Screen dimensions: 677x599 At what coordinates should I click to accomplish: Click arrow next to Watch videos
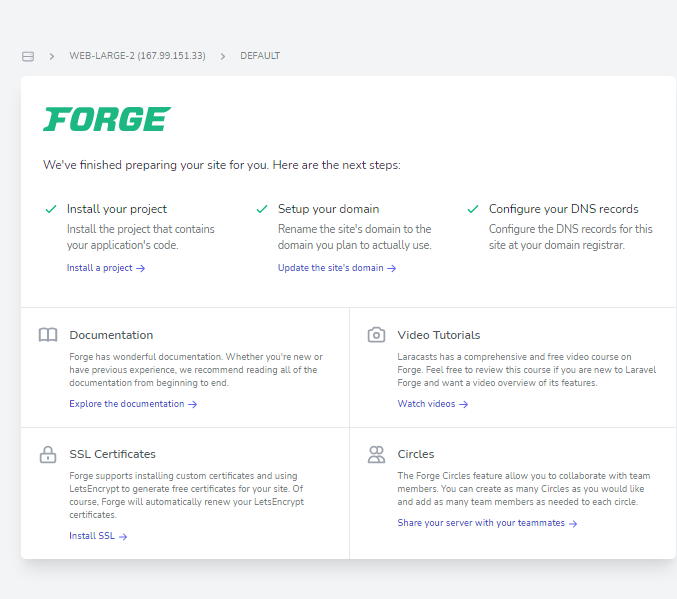(x=464, y=404)
